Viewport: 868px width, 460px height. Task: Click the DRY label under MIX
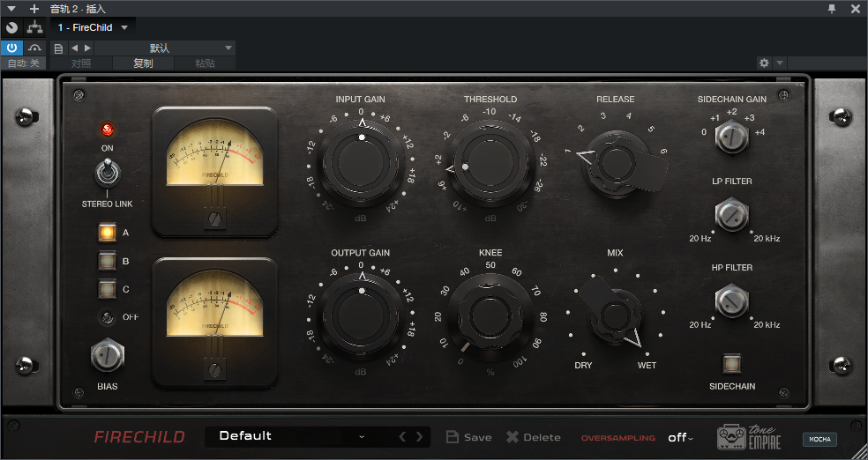click(583, 366)
